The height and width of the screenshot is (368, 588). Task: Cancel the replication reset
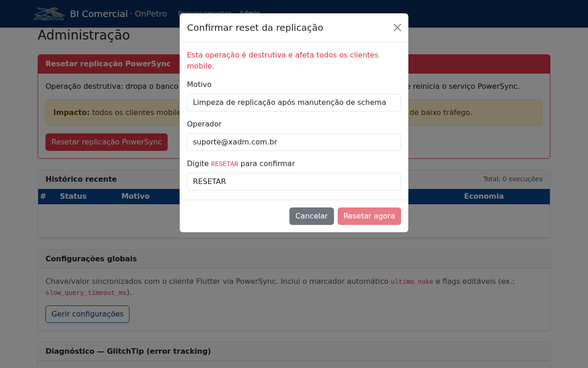click(x=311, y=216)
